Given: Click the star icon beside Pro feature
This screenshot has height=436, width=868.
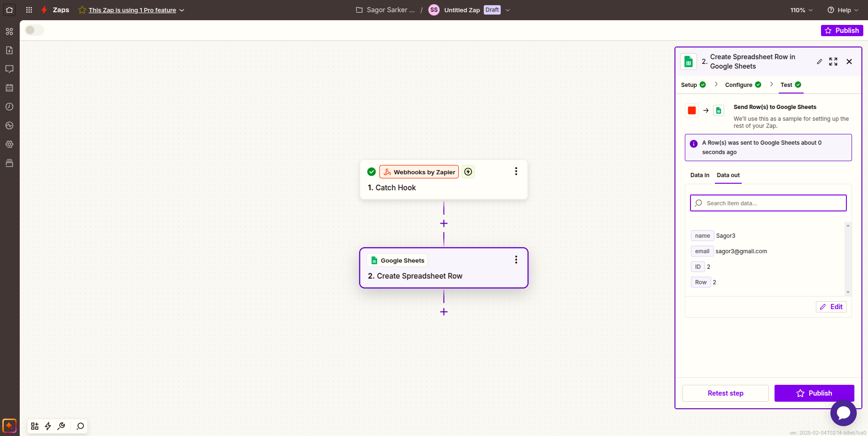Looking at the screenshot, I should pos(82,10).
